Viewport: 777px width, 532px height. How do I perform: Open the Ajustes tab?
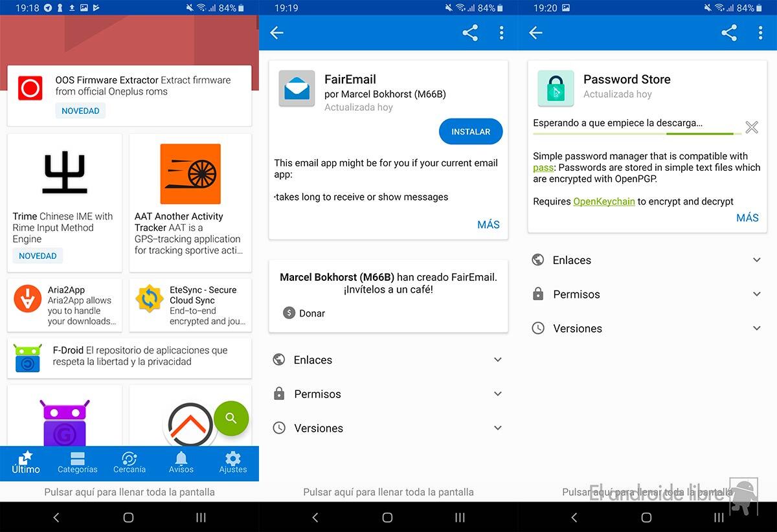[x=233, y=463]
